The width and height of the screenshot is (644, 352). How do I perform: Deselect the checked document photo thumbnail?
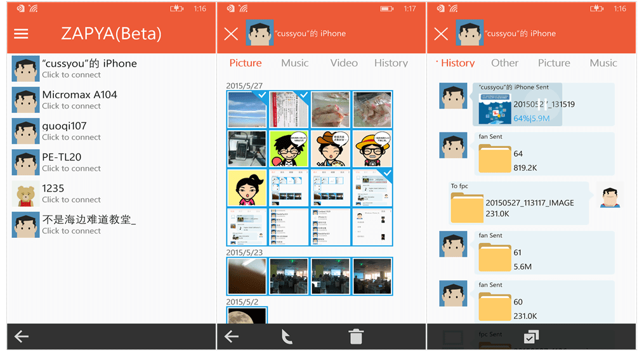click(x=289, y=109)
